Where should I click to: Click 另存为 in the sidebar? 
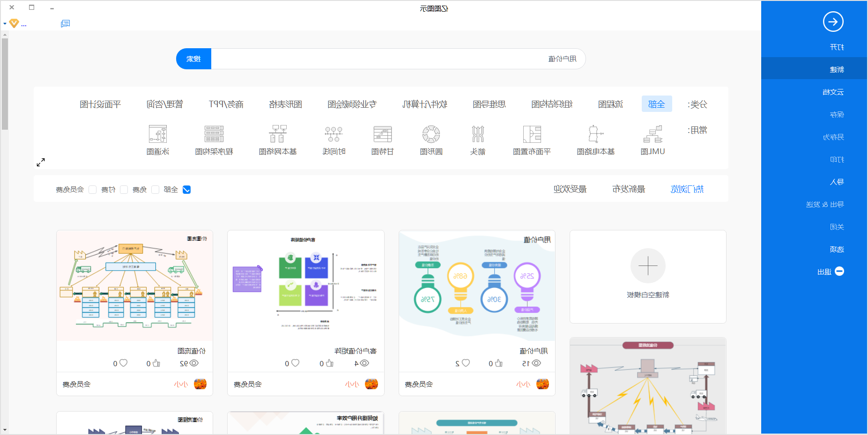[x=833, y=137]
